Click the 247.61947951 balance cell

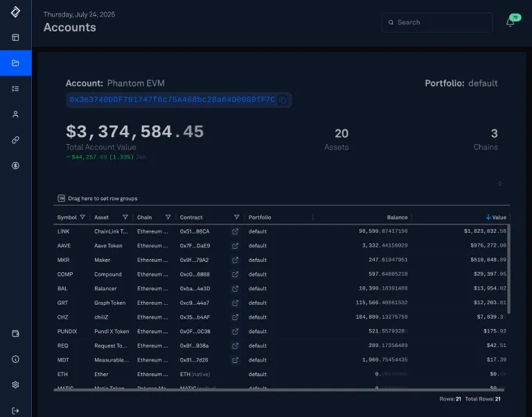(388, 260)
